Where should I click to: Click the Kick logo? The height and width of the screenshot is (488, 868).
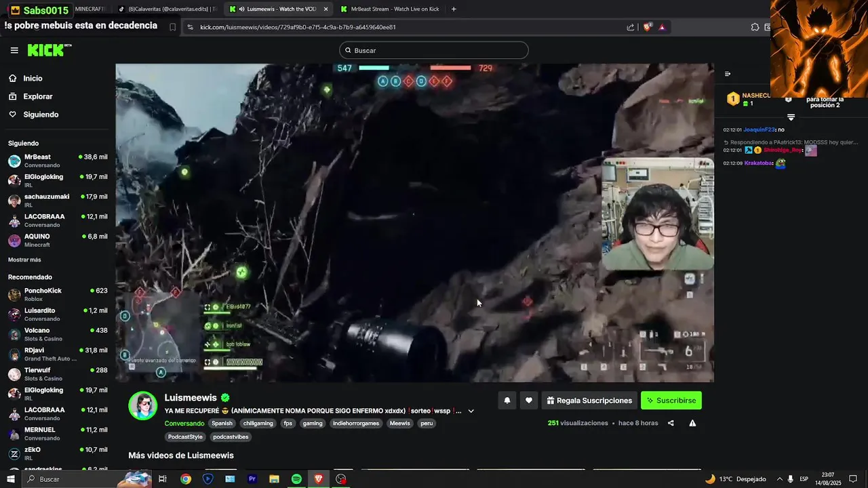tap(49, 50)
